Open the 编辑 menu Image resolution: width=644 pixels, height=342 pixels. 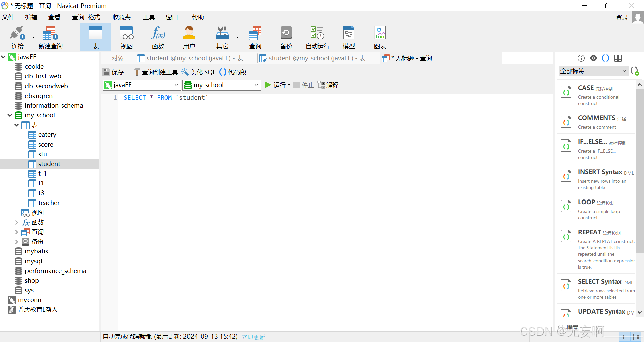[x=31, y=17]
